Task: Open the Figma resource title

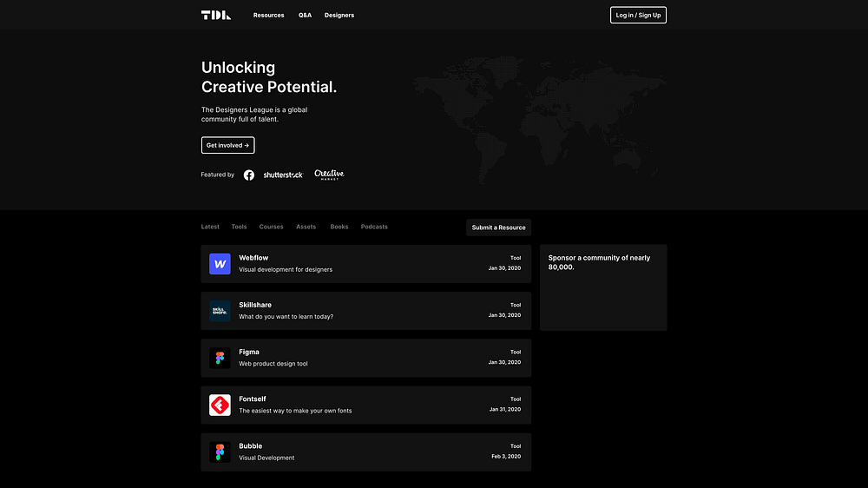Action: click(x=249, y=352)
